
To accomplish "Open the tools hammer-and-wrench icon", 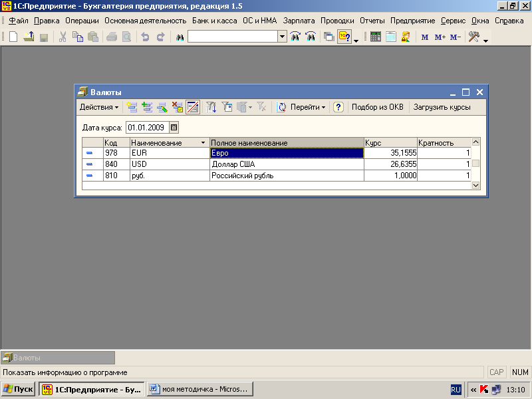I will click(473, 37).
